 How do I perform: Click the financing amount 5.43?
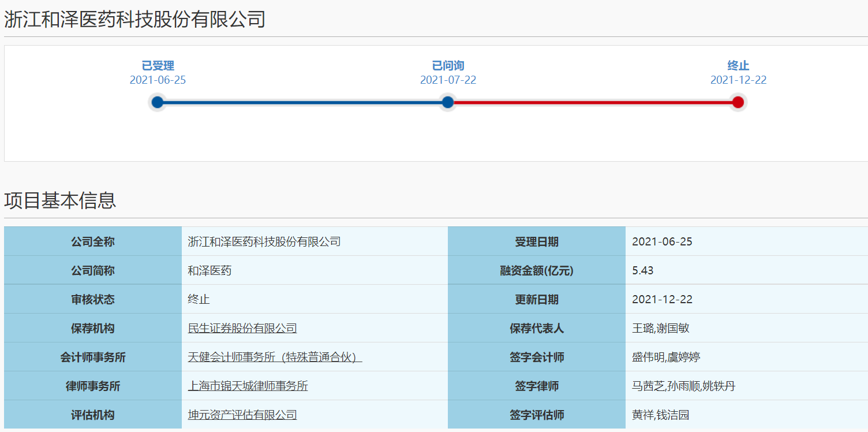pos(643,270)
